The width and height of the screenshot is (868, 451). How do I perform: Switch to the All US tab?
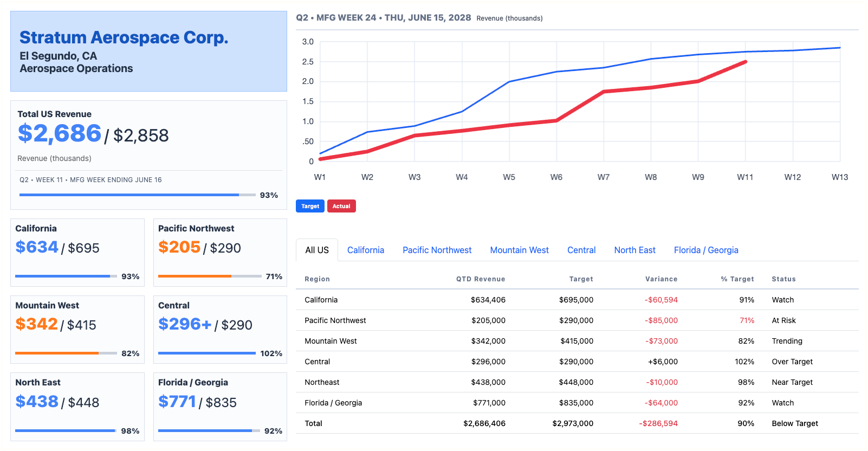tap(317, 250)
